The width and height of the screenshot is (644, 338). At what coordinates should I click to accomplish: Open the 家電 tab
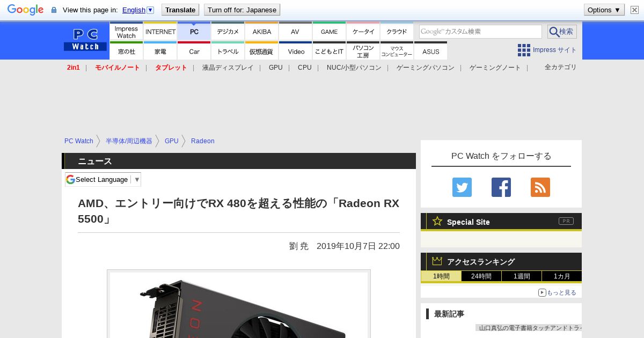(160, 51)
